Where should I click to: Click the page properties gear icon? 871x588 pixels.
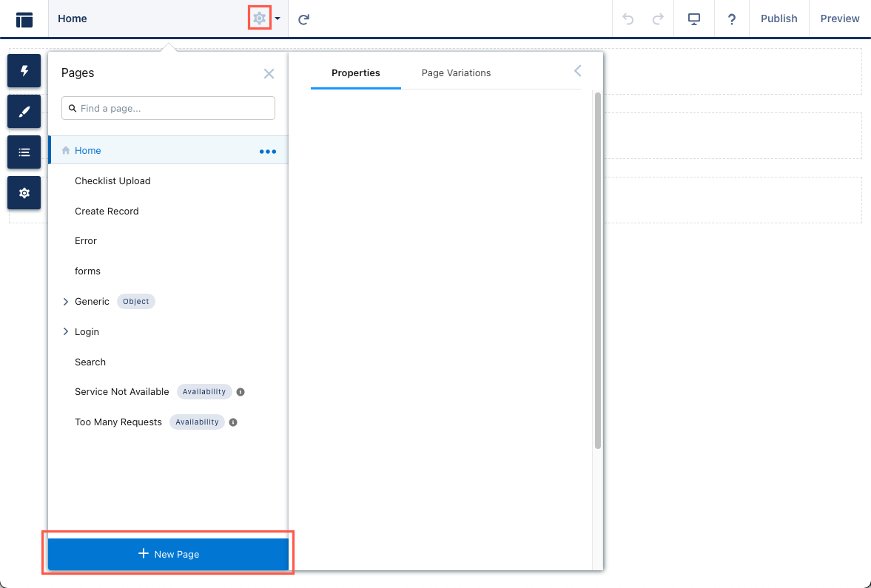tap(259, 18)
